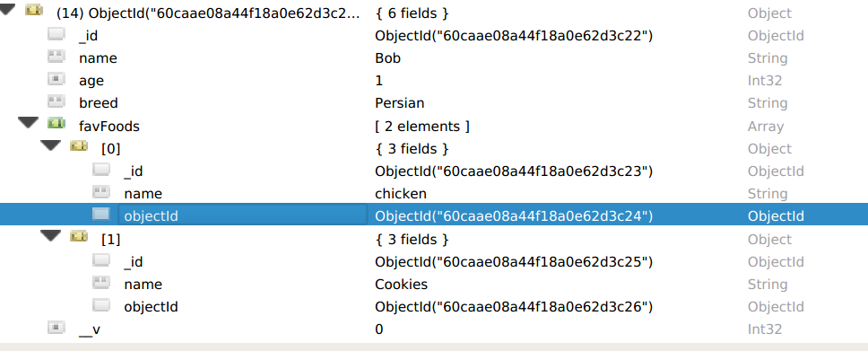Click the string icon beside breed
The image size is (868, 351).
[x=56, y=101]
